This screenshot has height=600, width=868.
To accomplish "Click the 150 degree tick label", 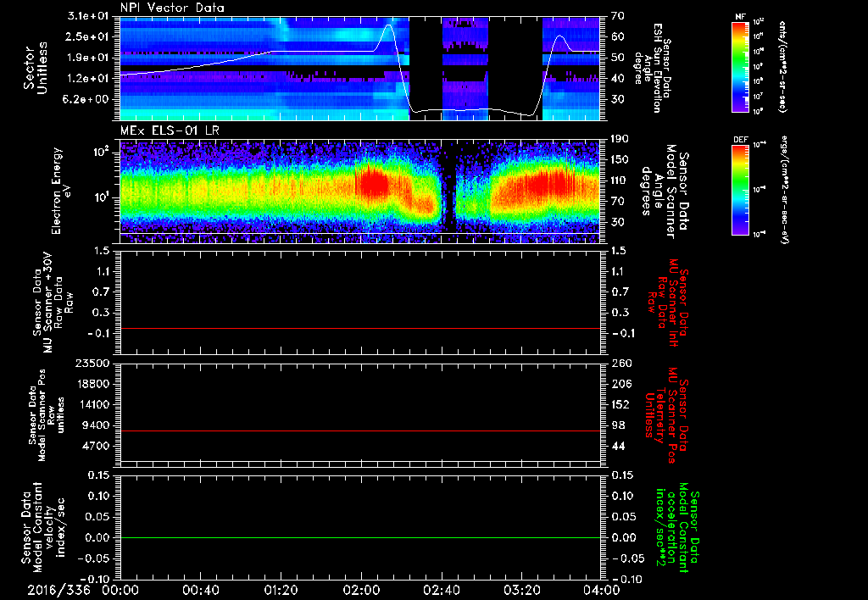I will pyautogui.click(x=620, y=159).
